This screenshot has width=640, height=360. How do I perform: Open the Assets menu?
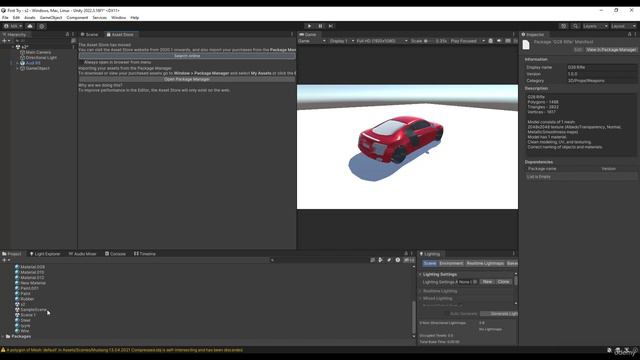pos(30,18)
